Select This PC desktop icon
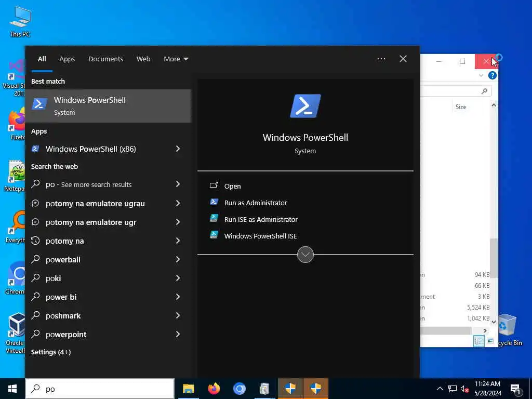532x399 pixels. 20,21
